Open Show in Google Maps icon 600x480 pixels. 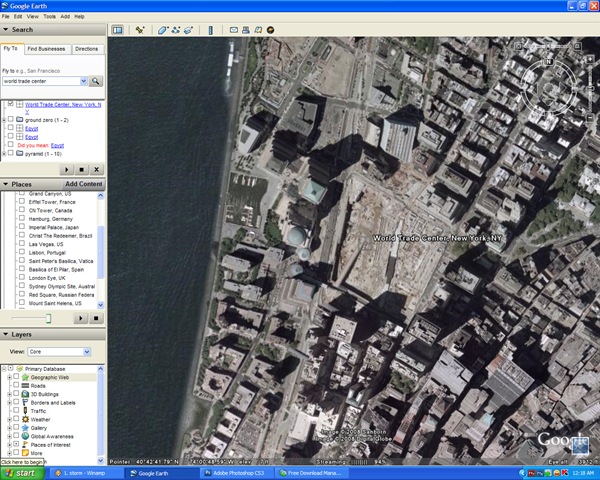tap(258, 30)
